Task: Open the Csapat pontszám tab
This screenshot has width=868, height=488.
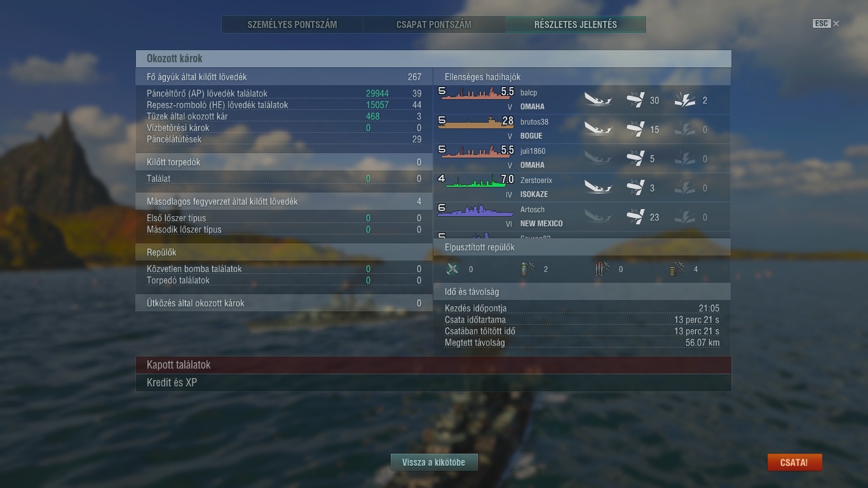Action: point(434,25)
